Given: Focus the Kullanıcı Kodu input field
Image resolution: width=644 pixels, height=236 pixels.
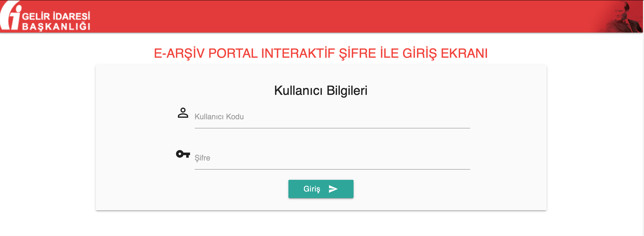Looking at the screenshot, I should click(x=332, y=117).
